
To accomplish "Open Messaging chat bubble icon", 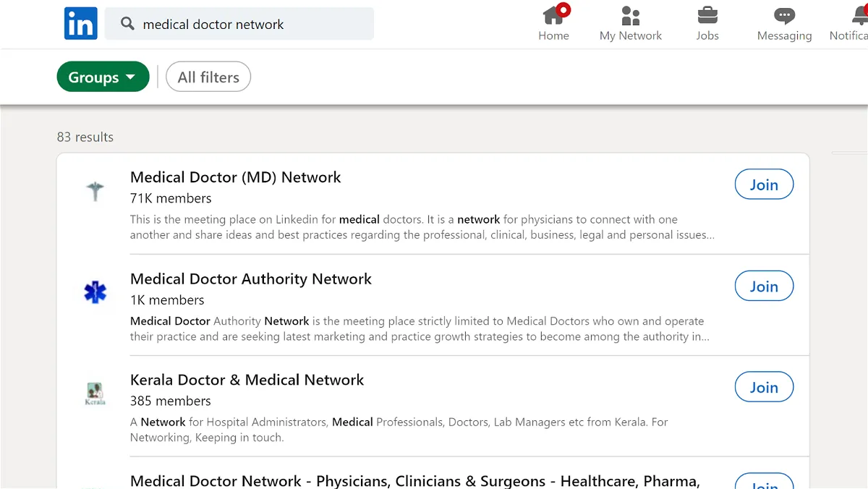I will pos(784,15).
